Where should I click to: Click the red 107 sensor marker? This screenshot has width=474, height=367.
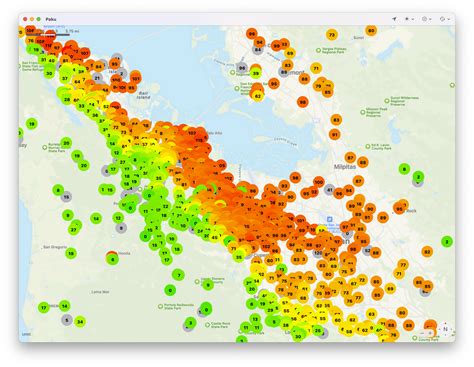tap(84, 53)
